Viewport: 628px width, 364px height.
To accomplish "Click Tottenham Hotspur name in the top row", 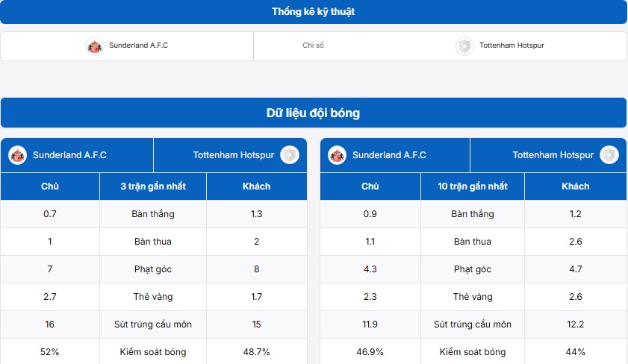I will point(512,45).
